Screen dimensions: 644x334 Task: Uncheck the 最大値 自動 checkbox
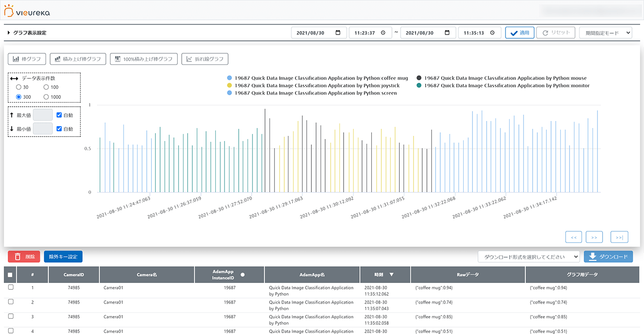[x=59, y=115]
